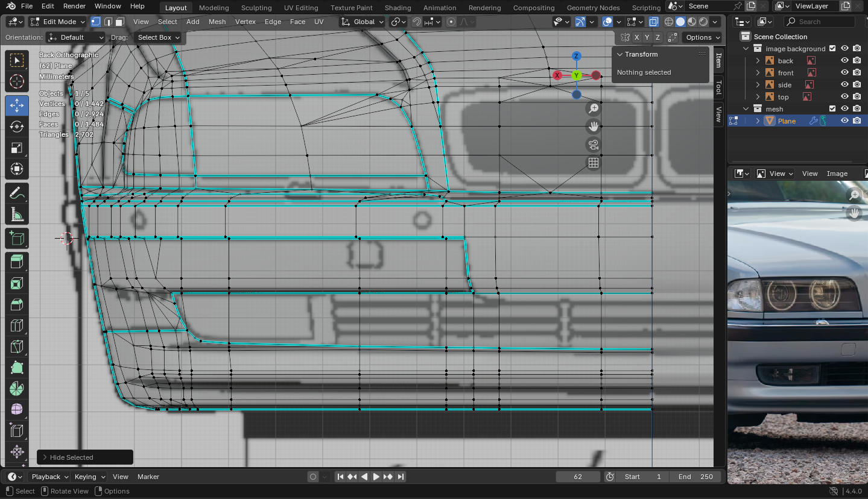Open the viewport Options dropdown
This screenshot has width=868, height=499.
703,37
